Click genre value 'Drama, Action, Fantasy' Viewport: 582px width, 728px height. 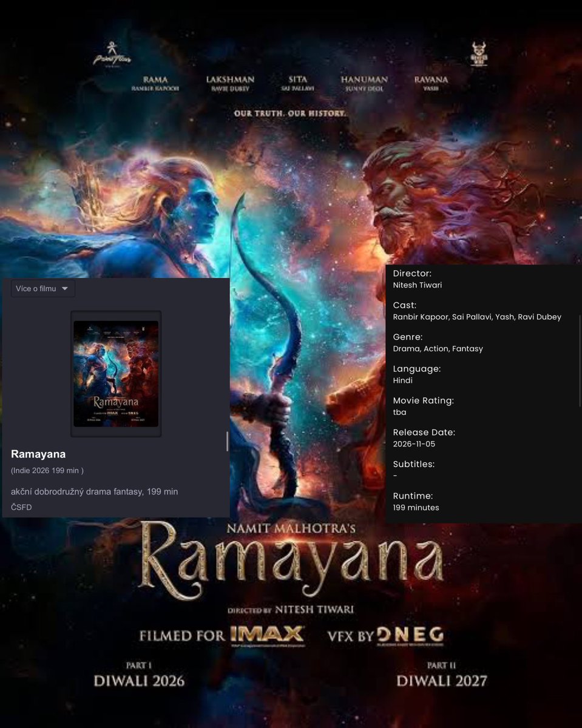438,349
